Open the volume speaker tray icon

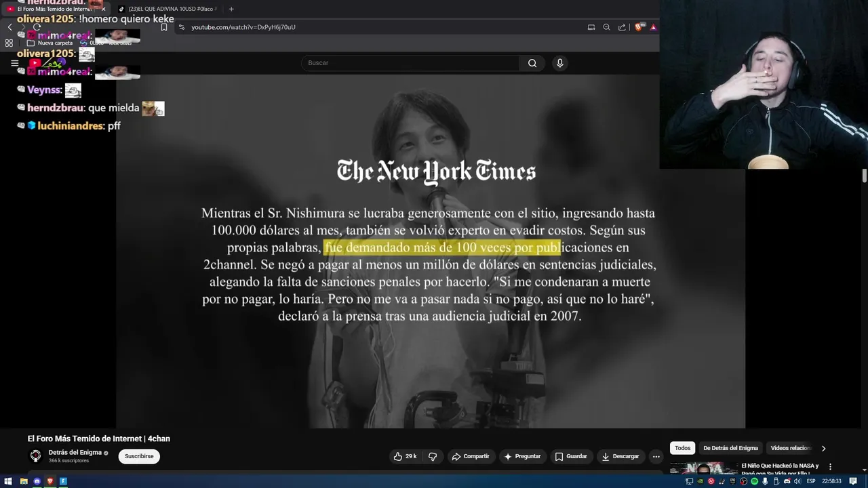click(x=797, y=481)
